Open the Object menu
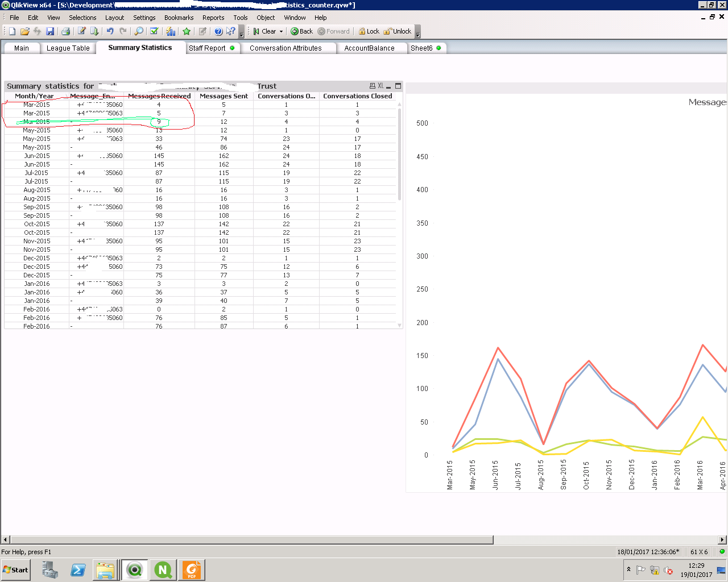This screenshot has width=728, height=582. (x=266, y=18)
